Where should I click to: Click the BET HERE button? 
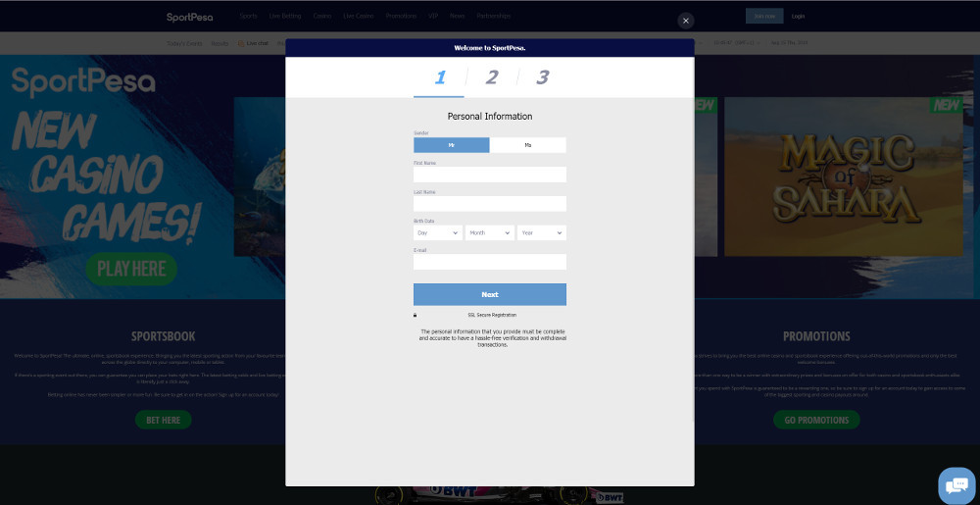(163, 420)
